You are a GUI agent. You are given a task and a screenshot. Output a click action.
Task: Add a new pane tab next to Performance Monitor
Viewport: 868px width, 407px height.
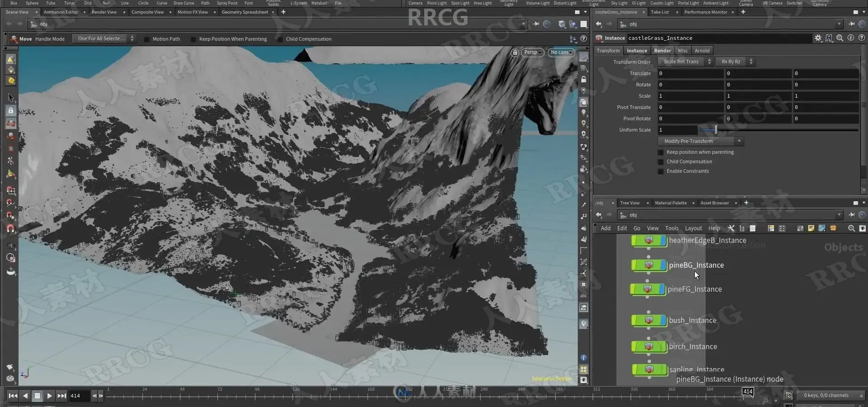click(x=743, y=12)
